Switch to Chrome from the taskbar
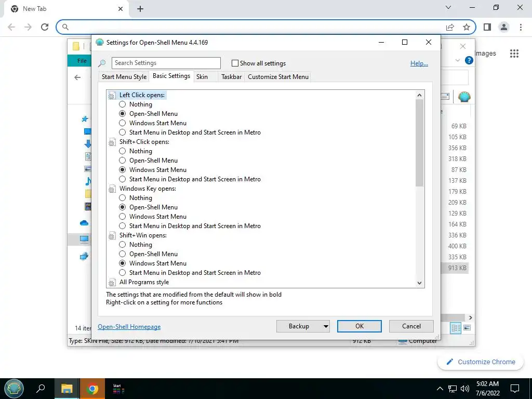This screenshot has height=399, width=532. [92, 389]
